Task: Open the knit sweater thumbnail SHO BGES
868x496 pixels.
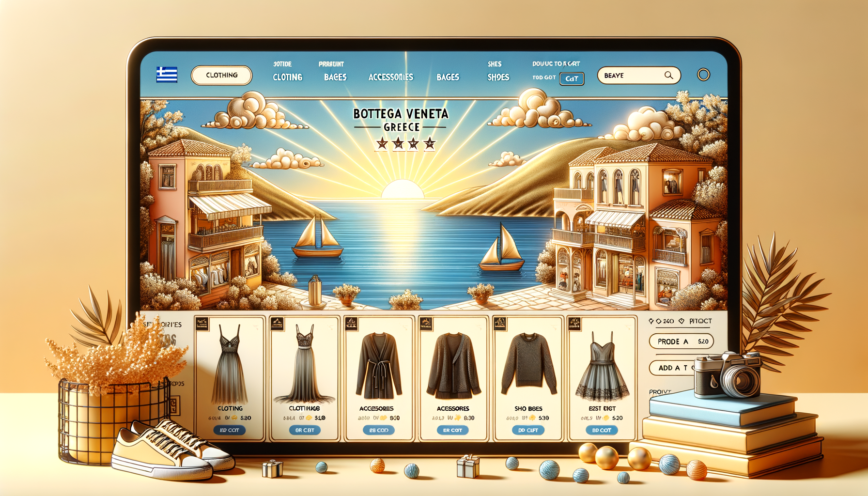Action: tap(529, 363)
